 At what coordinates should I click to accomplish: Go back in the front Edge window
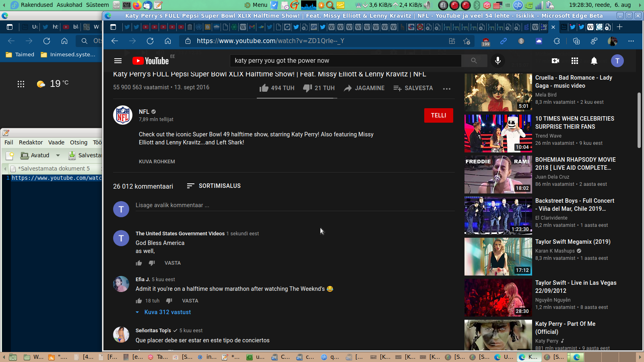[115, 41]
